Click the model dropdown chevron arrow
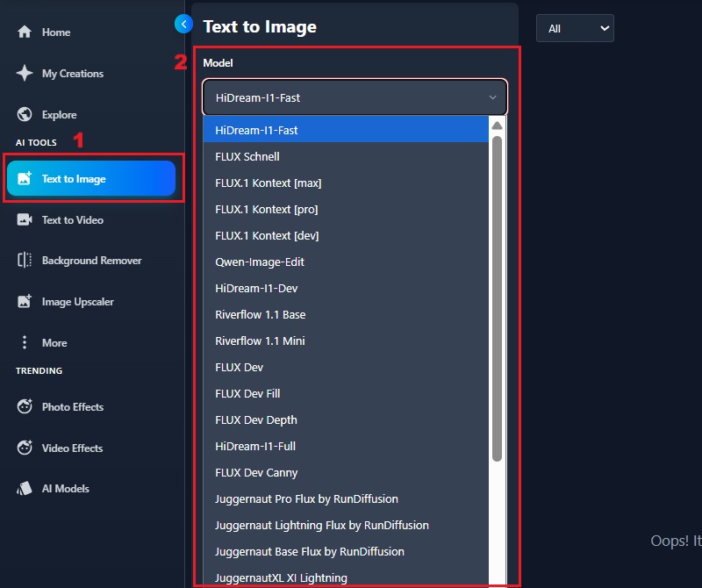The height and width of the screenshot is (588, 702). [492, 97]
